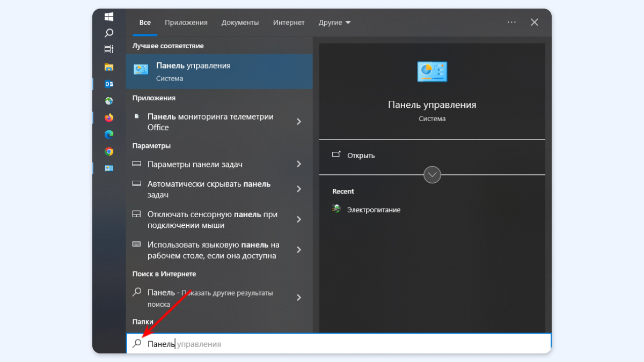Open Outlook from the taskbar

point(109,84)
